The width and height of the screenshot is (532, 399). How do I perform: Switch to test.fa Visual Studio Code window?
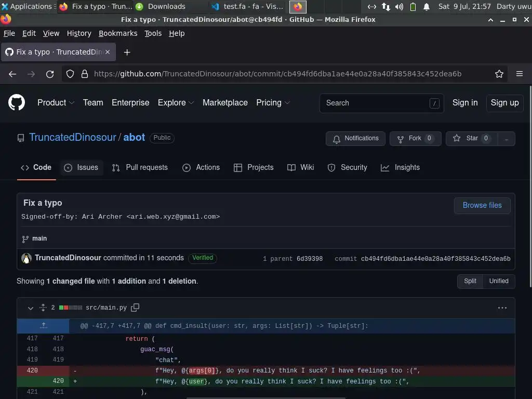tap(247, 6)
